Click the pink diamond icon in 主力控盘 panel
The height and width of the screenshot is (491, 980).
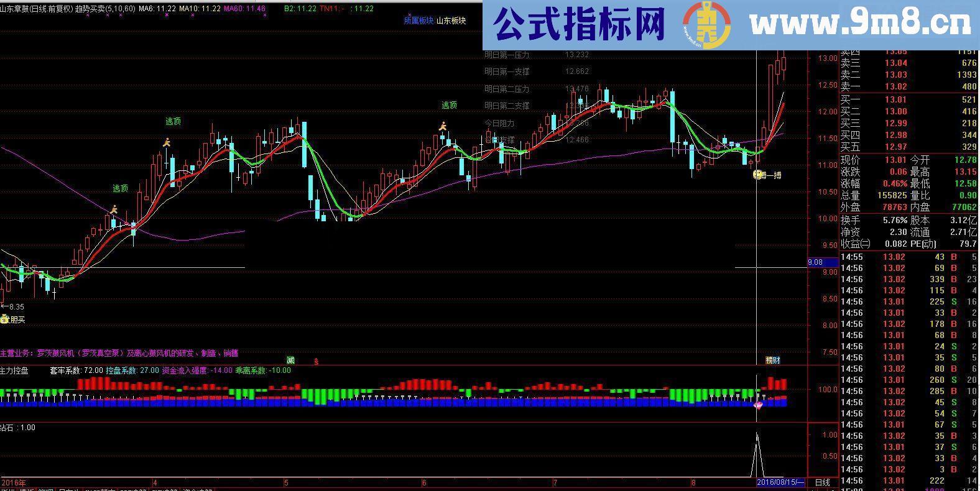(x=758, y=405)
